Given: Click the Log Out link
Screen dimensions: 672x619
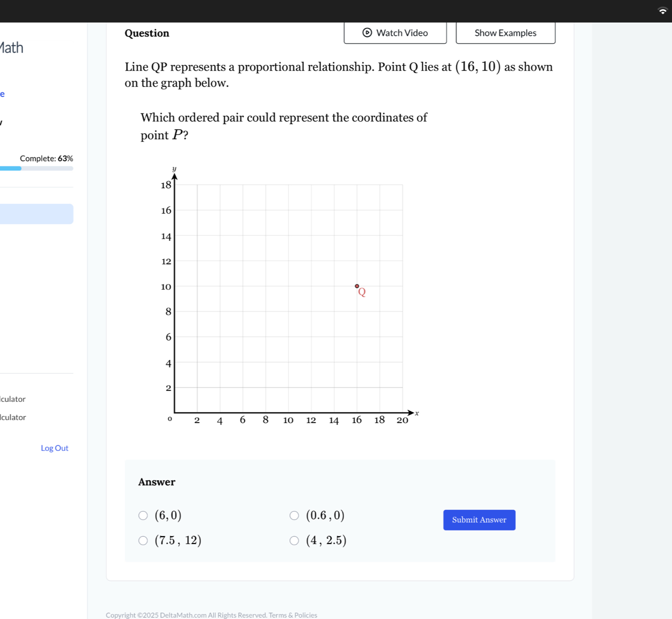Looking at the screenshot, I should [x=54, y=448].
